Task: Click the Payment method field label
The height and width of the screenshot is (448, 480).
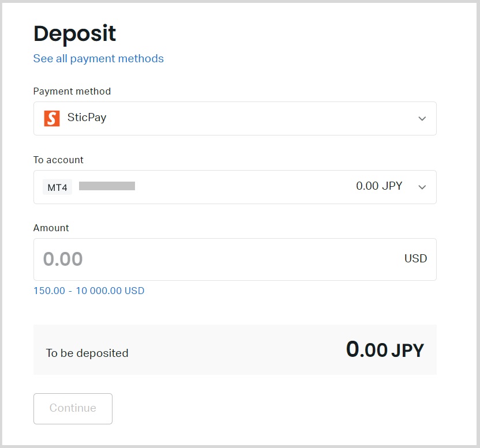Action: coord(72,91)
